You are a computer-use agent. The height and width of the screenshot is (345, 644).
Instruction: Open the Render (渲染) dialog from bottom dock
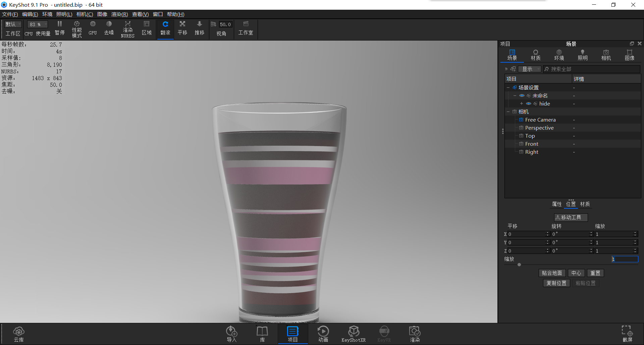pos(415,334)
